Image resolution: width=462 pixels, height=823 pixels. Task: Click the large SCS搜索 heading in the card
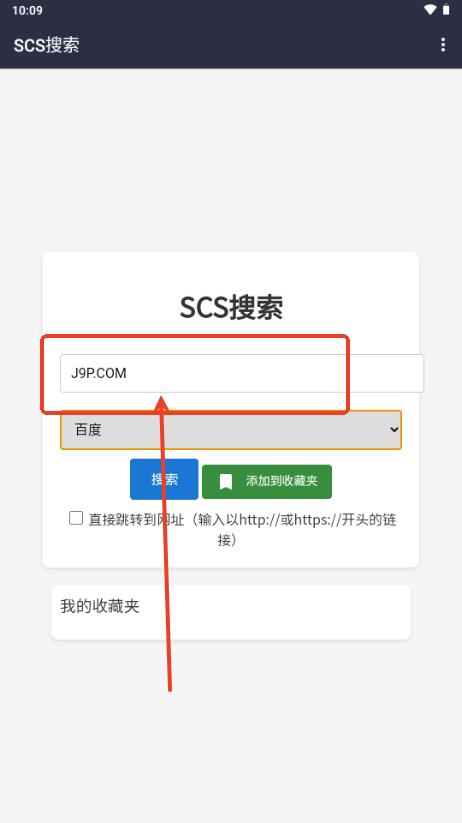point(231,308)
